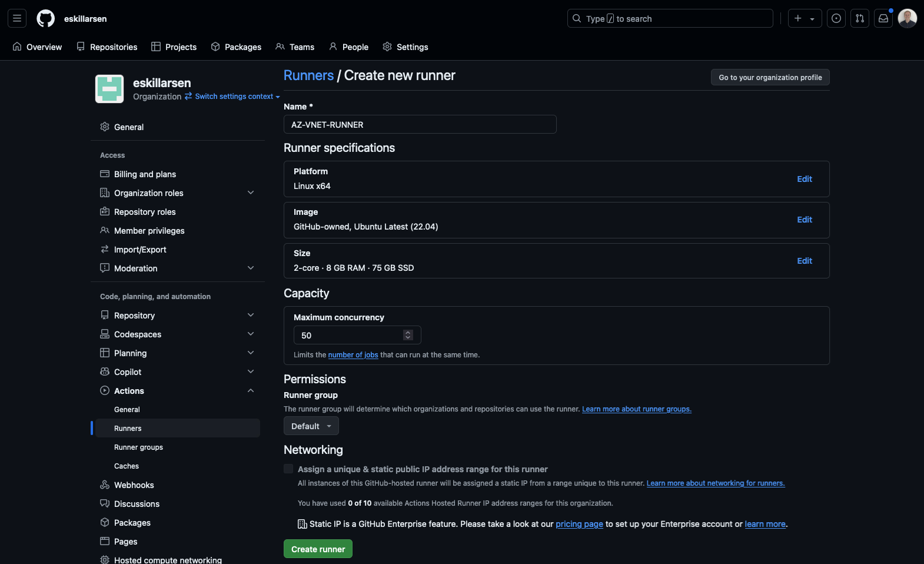Image resolution: width=924 pixels, height=564 pixels.
Task: Open Learn more about networking link
Action: coord(716,483)
